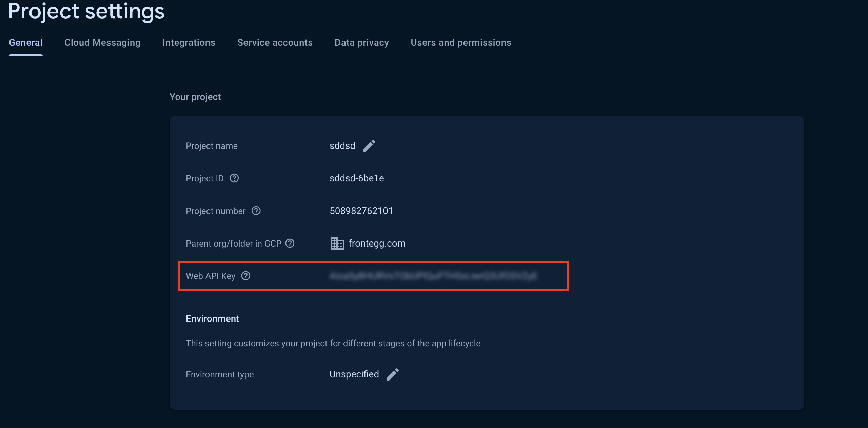This screenshot has height=428, width=868.
Task: Click the organization building icon
Action: [337, 243]
